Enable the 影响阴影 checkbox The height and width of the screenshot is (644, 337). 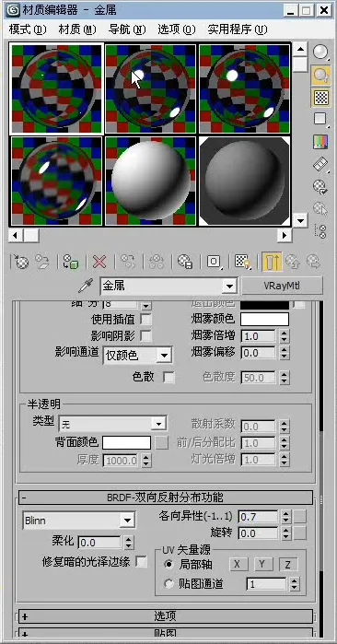click(145, 336)
